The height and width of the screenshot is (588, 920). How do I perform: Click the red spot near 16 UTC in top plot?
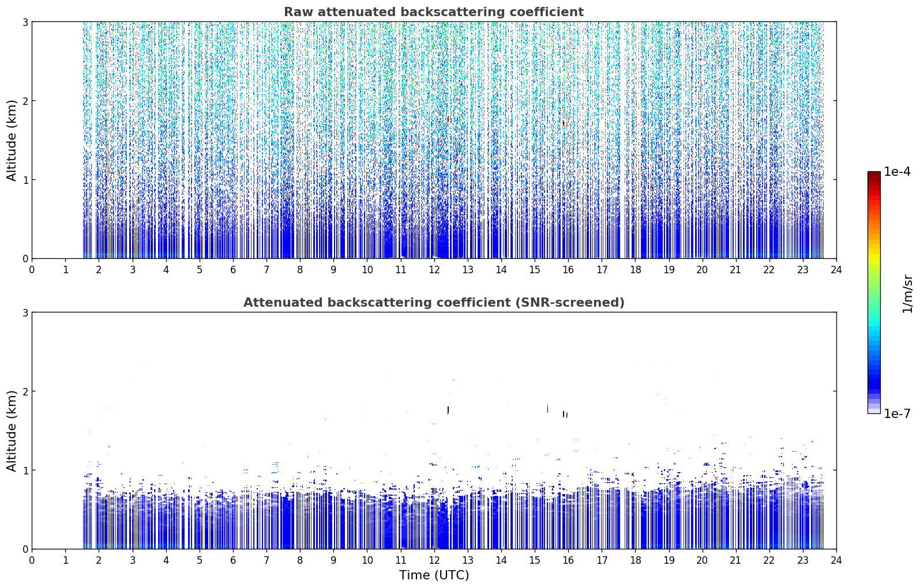point(564,123)
